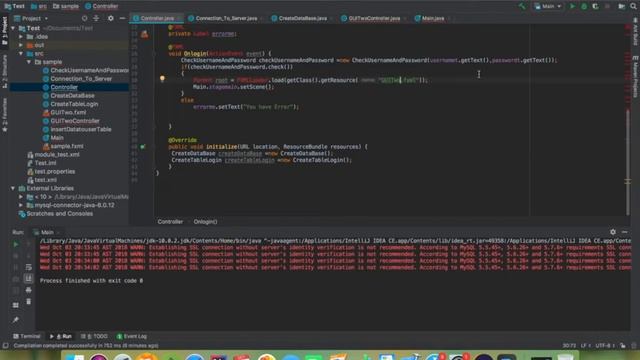Expand mysql-connector-java library node
This screenshot has height=360, width=640.
coord(21,205)
